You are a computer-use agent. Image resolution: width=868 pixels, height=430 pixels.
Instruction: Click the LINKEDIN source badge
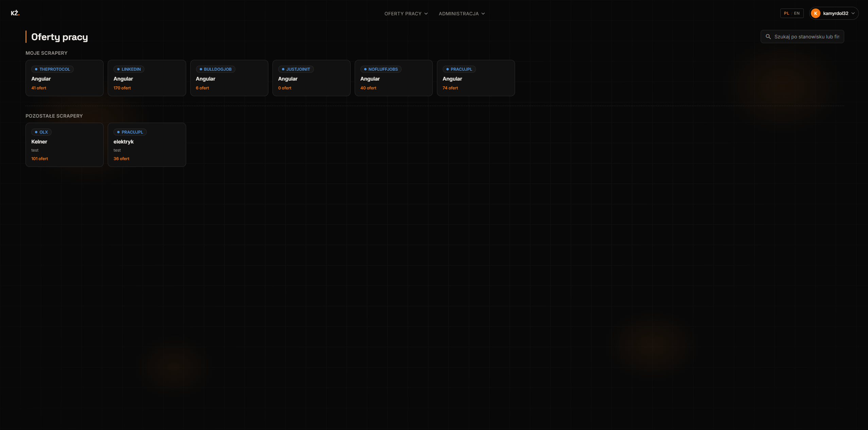[x=129, y=69]
